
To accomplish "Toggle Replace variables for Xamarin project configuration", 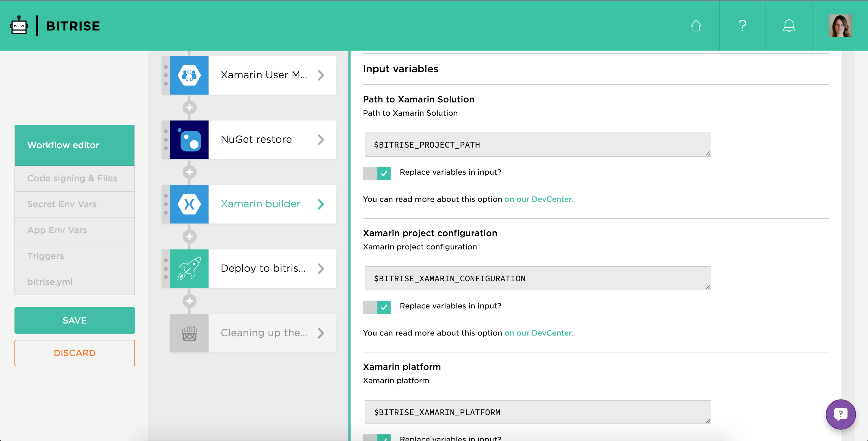I will (377, 307).
